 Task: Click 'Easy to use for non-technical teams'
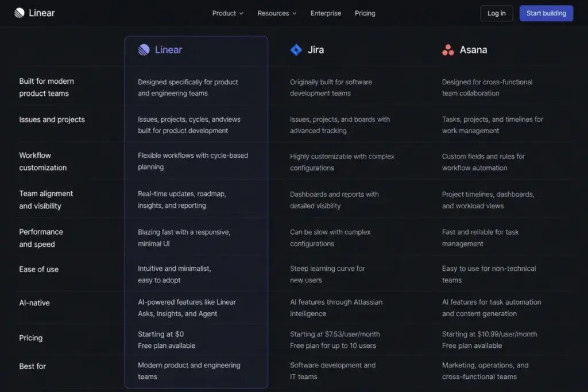(489, 274)
